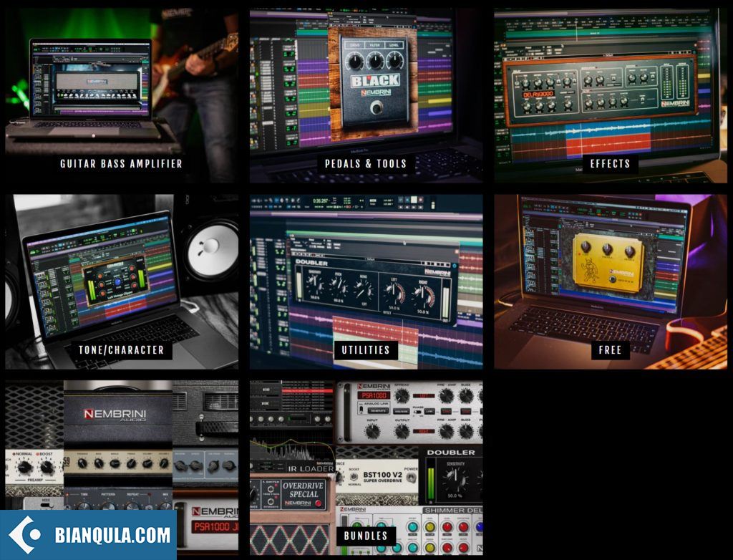Screen dimensions: 733x560
Task: Open the Pedals & Tools category label
Action: (x=366, y=163)
